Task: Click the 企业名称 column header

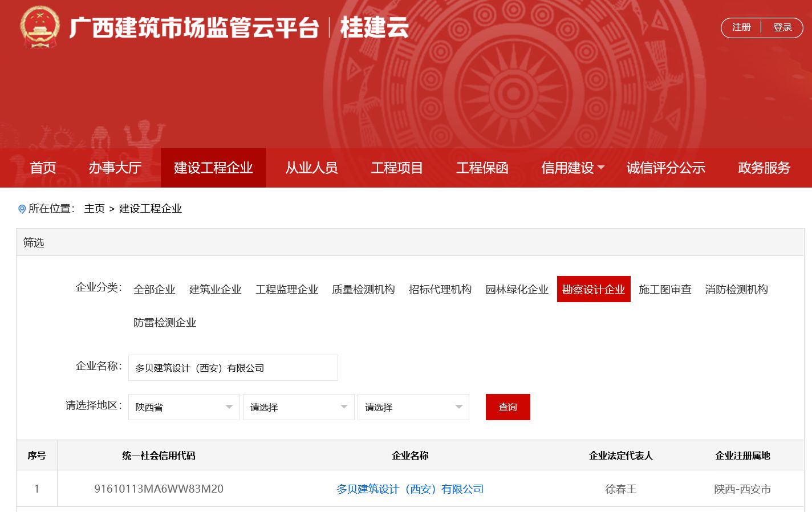Action: [x=410, y=456]
